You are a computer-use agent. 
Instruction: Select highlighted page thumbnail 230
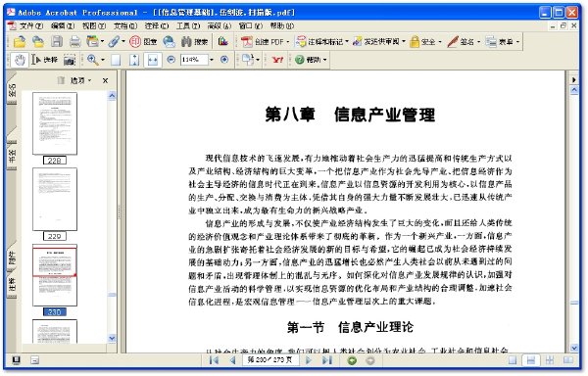pos(55,275)
